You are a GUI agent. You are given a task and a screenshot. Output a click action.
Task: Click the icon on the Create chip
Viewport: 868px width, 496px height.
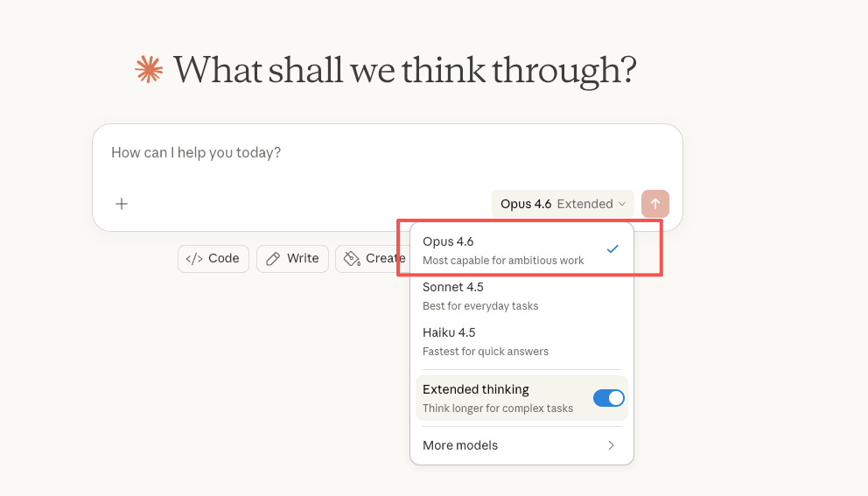click(x=352, y=258)
